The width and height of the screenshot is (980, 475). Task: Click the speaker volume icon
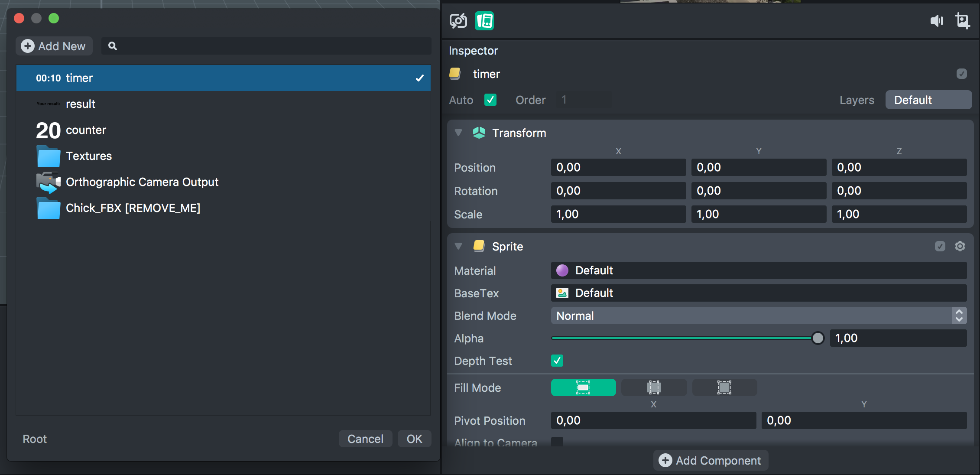tap(936, 20)
